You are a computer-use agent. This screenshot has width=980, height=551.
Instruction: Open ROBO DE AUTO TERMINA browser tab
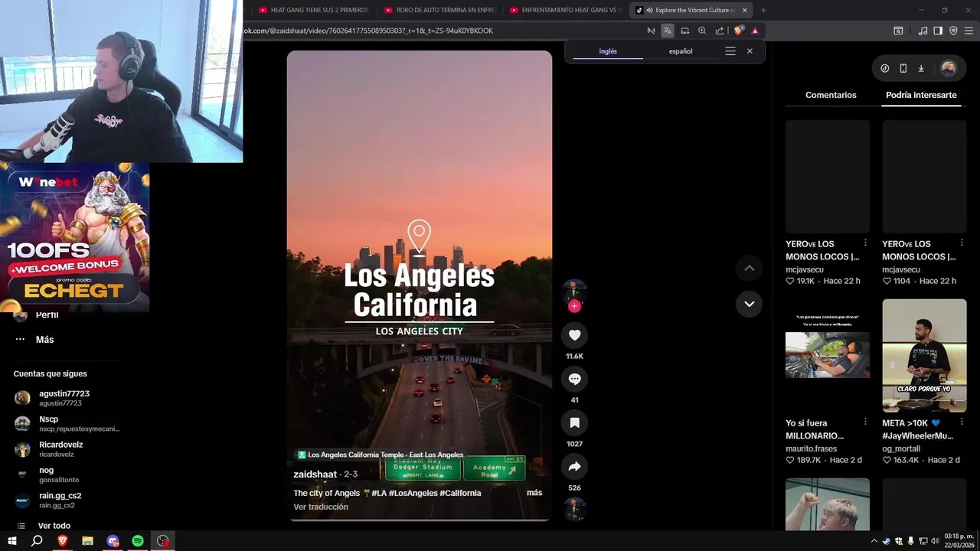pos(439,10)
